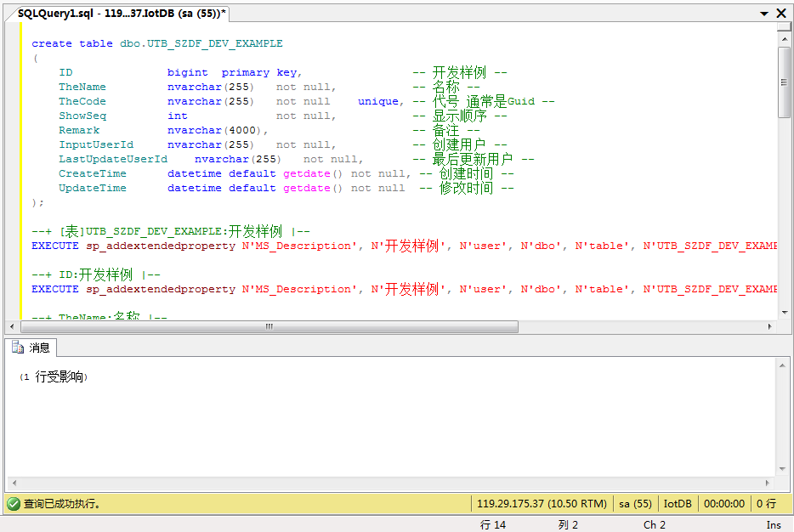Click the 'int' data type
The height and width of the screenshot is (532, 794).
click(x=177, y=116)
